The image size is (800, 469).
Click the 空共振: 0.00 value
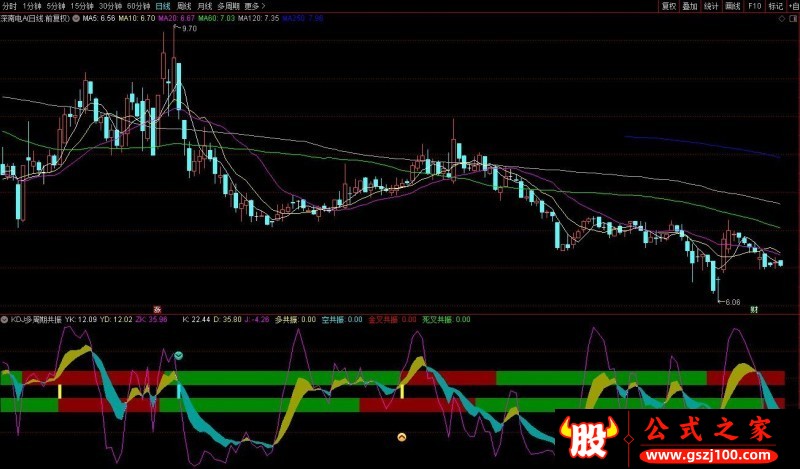coord(342,320)
